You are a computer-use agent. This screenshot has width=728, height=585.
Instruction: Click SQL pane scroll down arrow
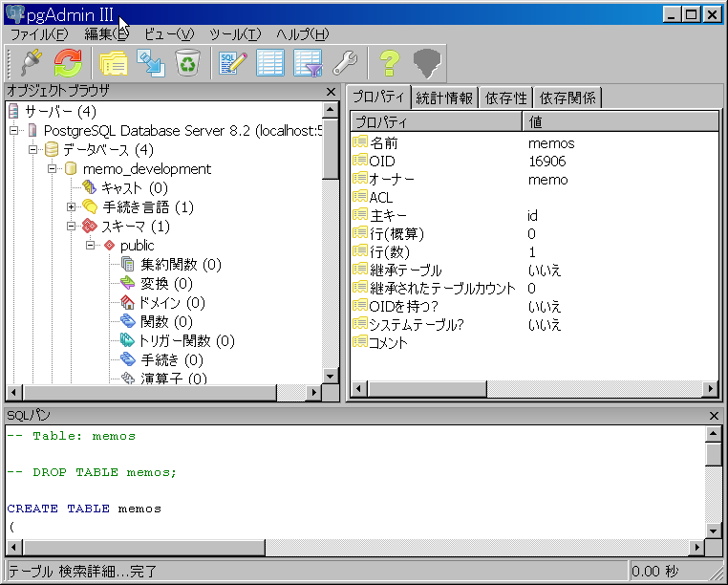click(713, 530)
